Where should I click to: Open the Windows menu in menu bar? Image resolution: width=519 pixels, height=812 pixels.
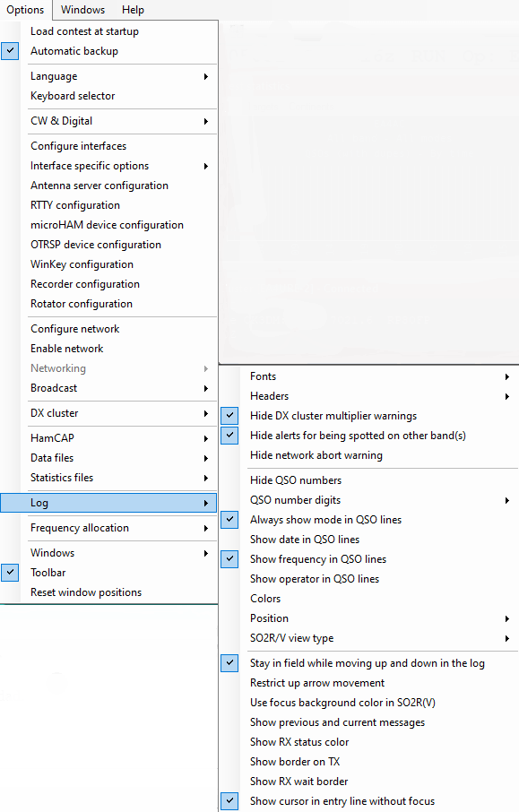pyautogui.click(x=82, y=10)
